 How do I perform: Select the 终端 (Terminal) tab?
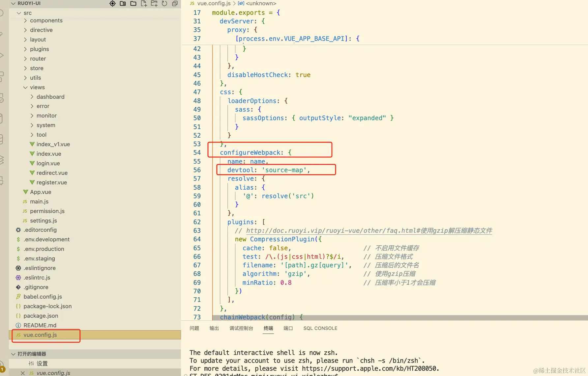(268, 328)
